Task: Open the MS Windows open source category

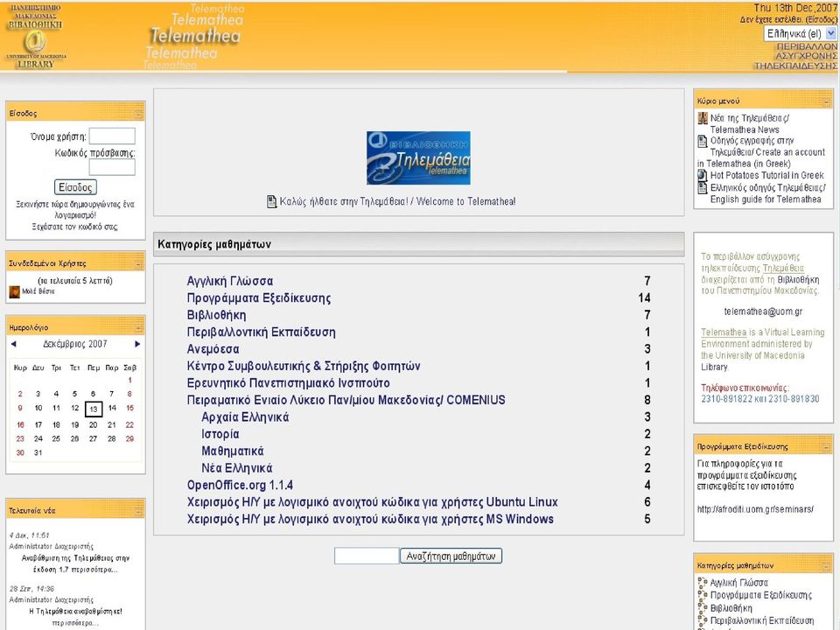Action: coord(370,520)
